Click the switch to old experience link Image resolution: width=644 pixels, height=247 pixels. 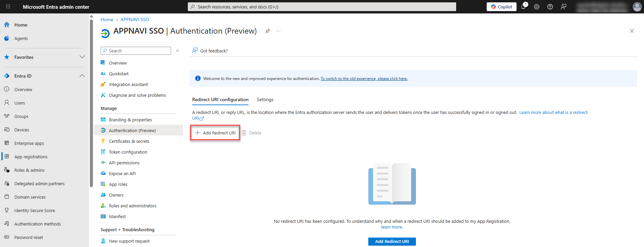pyautogui.click(x=364, y=79)
